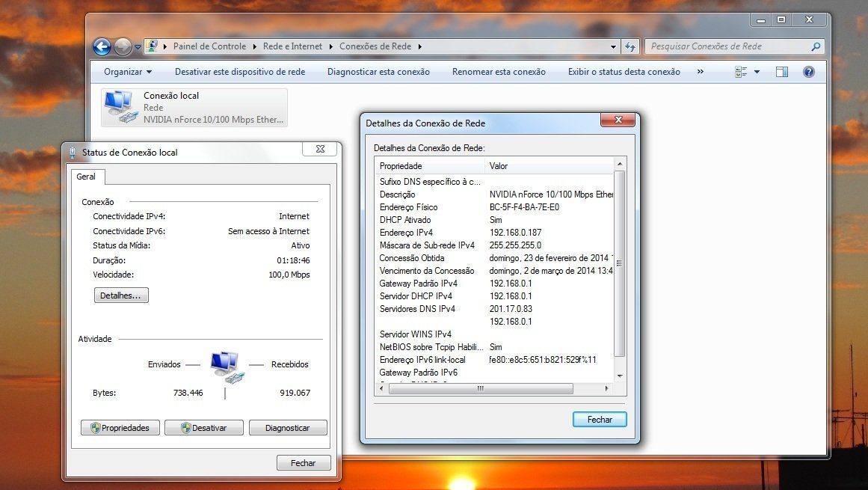868x490 pixels.
Task: Select the Servidor DHCP IPv4 row
Action: 493,296
